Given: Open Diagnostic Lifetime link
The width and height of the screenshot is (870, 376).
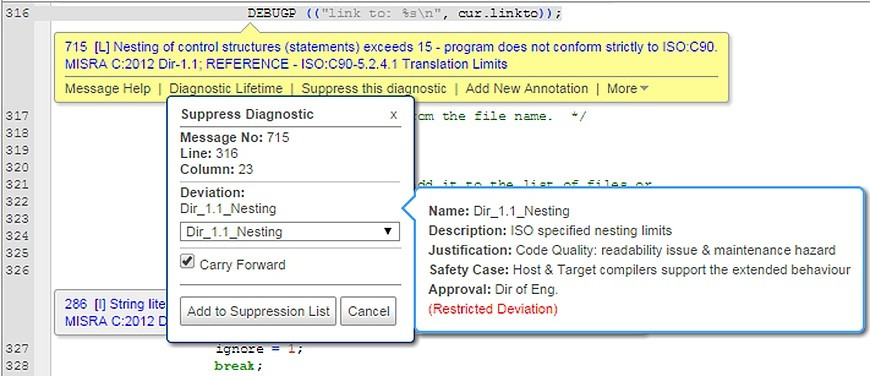Looking at the screenshot, I should pyautogui.click(x=226, y=89).
